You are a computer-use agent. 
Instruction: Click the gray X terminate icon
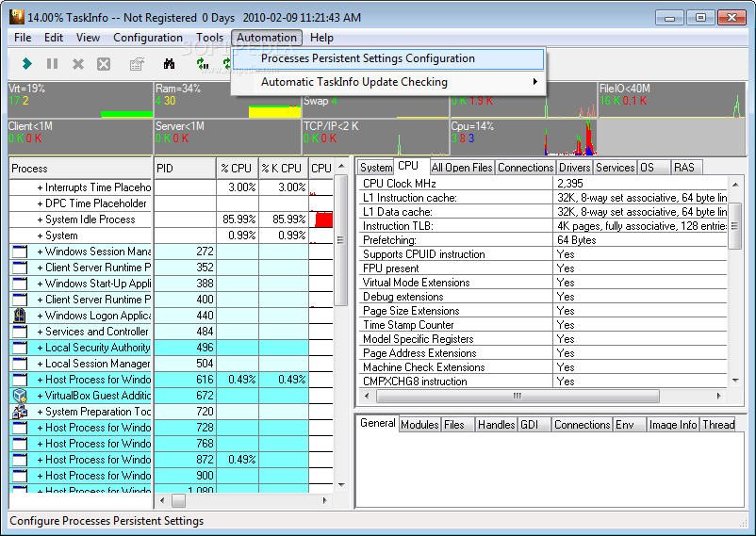[x=78, y=64]
